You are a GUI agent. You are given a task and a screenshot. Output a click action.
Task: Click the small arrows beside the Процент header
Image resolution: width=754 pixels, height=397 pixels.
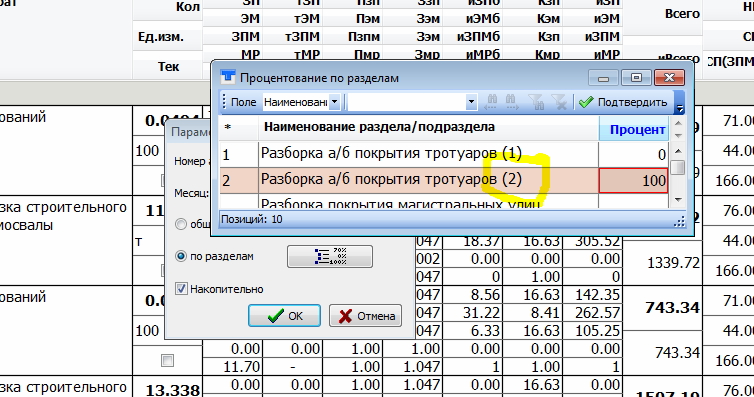(x=678, y=129)
